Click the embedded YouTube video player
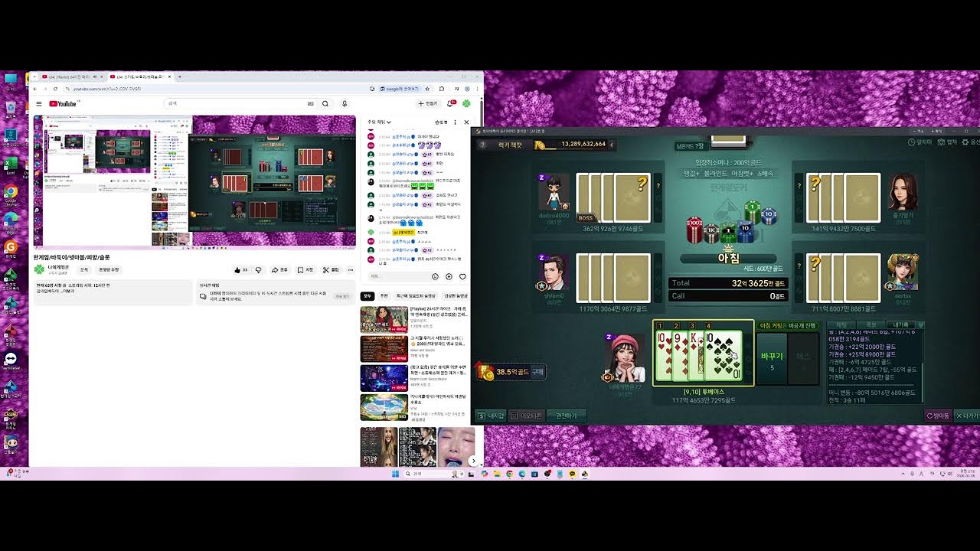This screenshot has width=980, height=551. click(x=194, y=181)
